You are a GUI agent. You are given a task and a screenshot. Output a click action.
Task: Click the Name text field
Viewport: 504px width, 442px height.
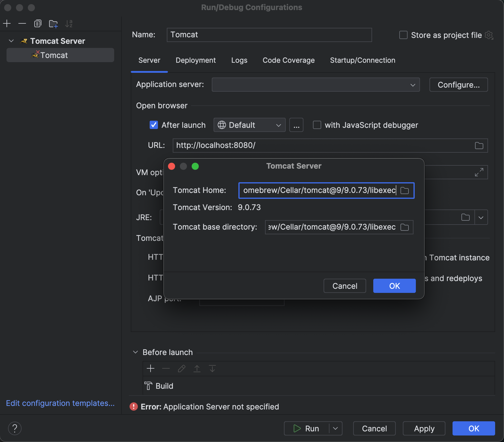[269, 35]
